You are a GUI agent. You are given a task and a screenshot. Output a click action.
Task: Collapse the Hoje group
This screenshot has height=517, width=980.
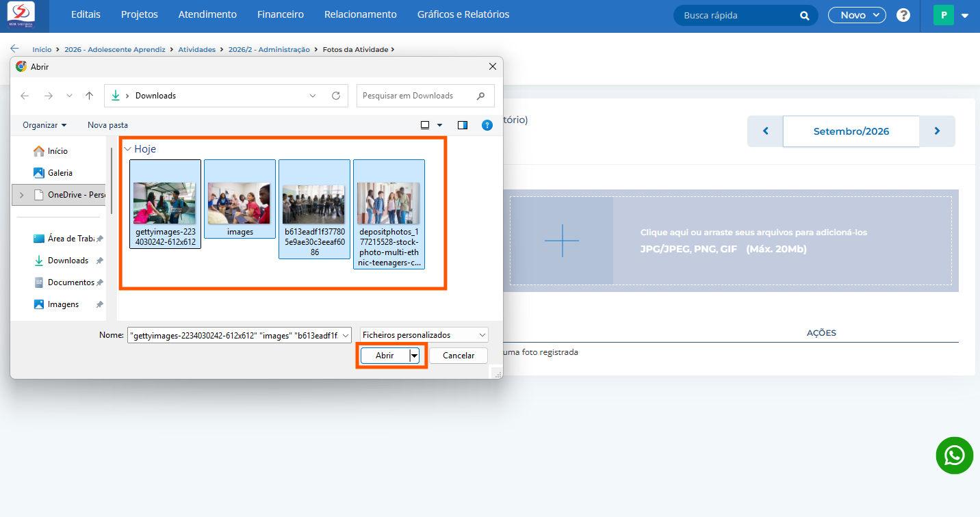coord(127,149)
